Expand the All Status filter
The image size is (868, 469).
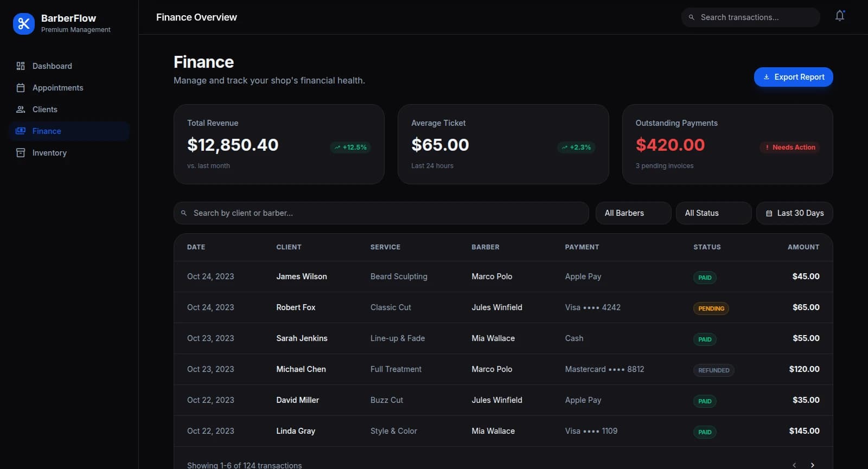[714, 213]
